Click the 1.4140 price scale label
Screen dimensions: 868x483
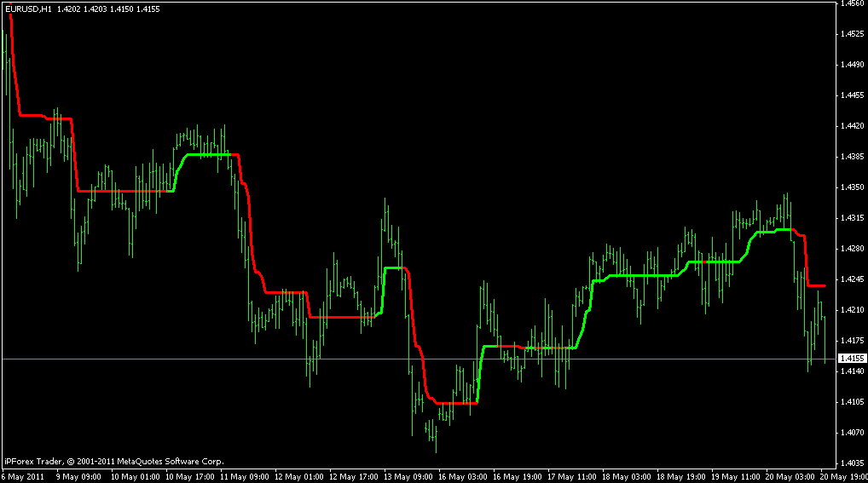[852, 371]
